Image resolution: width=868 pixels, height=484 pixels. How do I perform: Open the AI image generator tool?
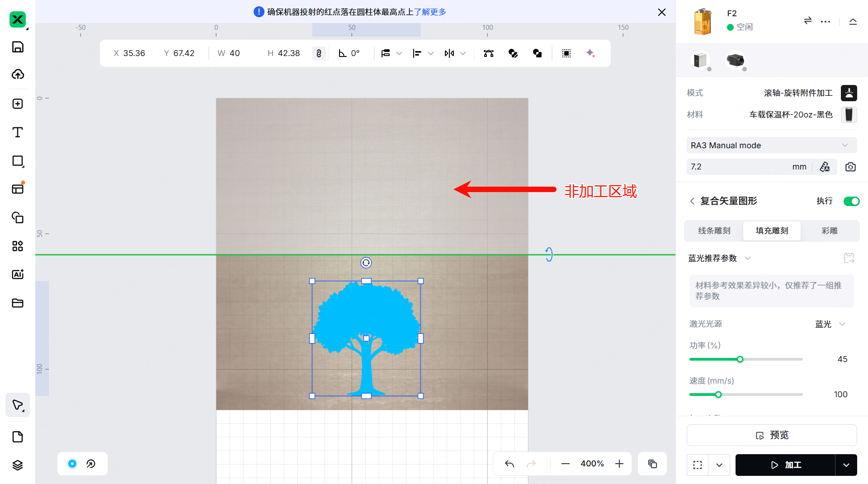tap(18, 274)
